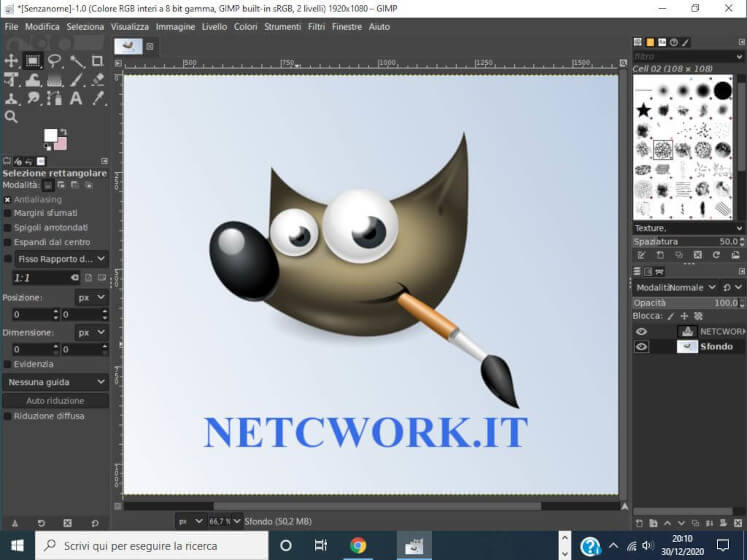Select the Clone stamp tool
Viewport: 747px width, 560px height.
click(x=11, y=99)
